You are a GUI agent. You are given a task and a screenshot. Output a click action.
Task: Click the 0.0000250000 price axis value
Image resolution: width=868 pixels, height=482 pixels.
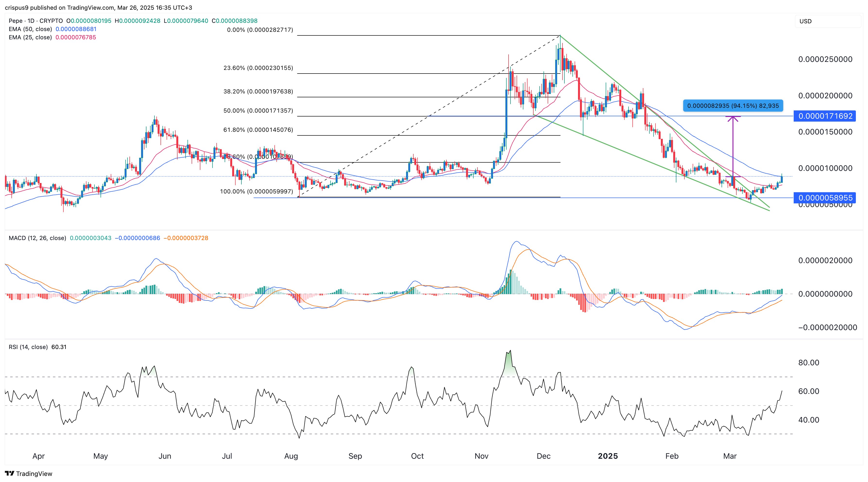coord(825,59)
